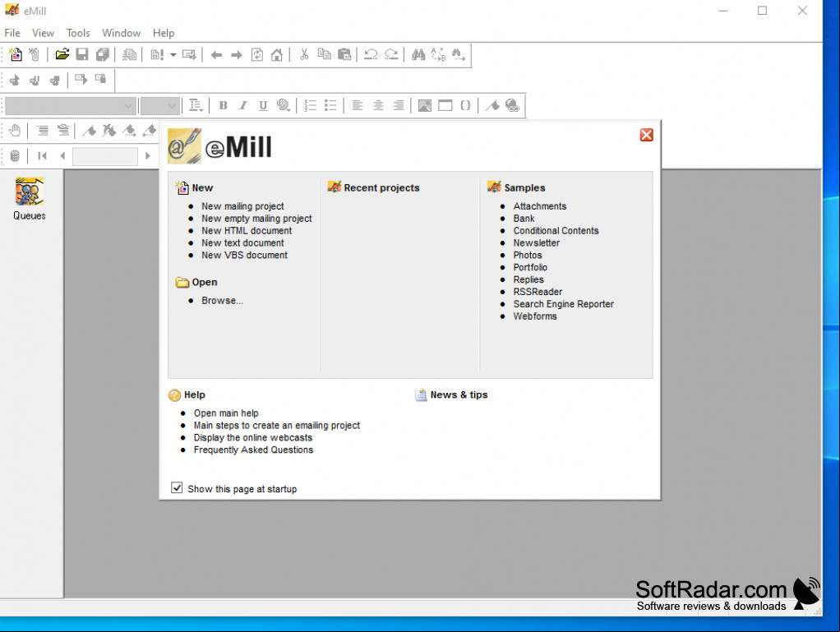Image resolution: width=840 pixels, height=632 pixels.
Task: Click the hand tool icon
Action: click(15, 130)
